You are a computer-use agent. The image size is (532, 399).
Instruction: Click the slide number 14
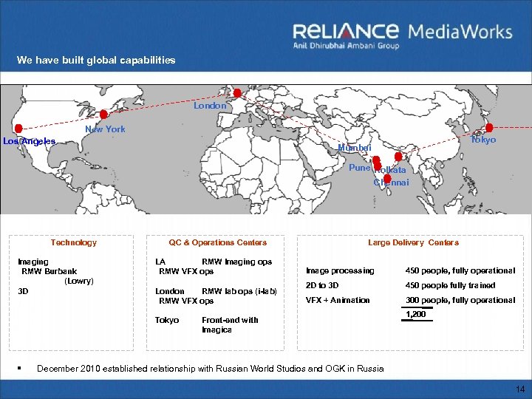click(x=520, y=389)
